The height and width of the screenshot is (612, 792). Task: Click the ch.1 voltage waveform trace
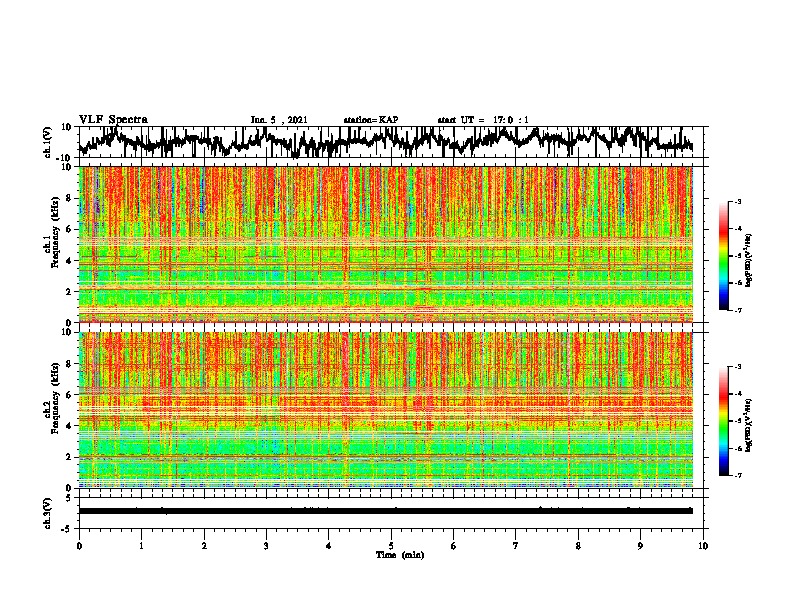click(x=386, y=142)
